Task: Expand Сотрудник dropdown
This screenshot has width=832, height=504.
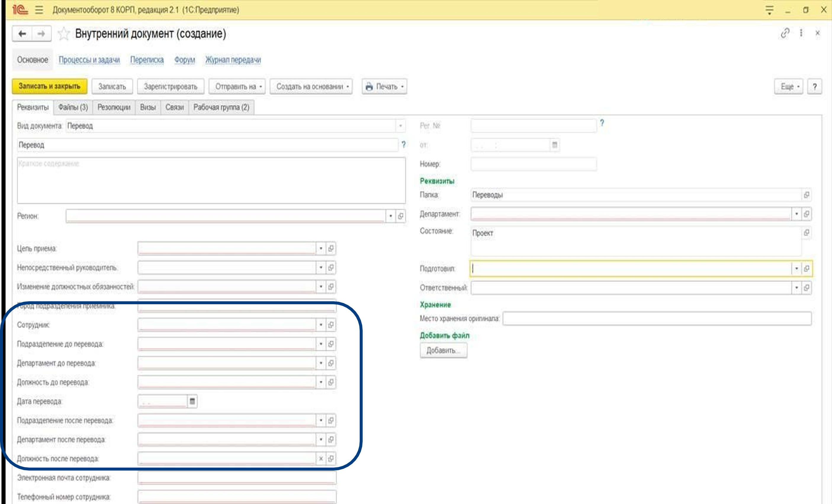Action: 321,325
